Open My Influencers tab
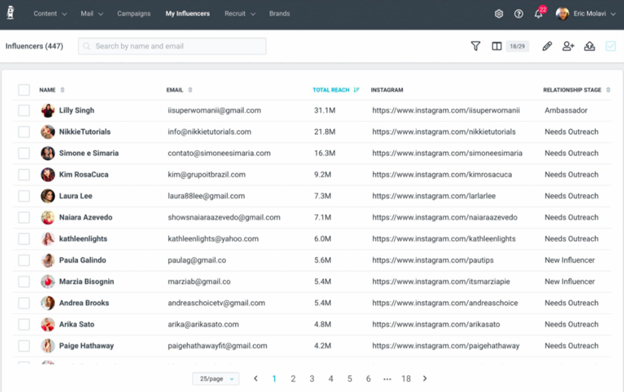624x392 pixels. (x=187, y=14)
